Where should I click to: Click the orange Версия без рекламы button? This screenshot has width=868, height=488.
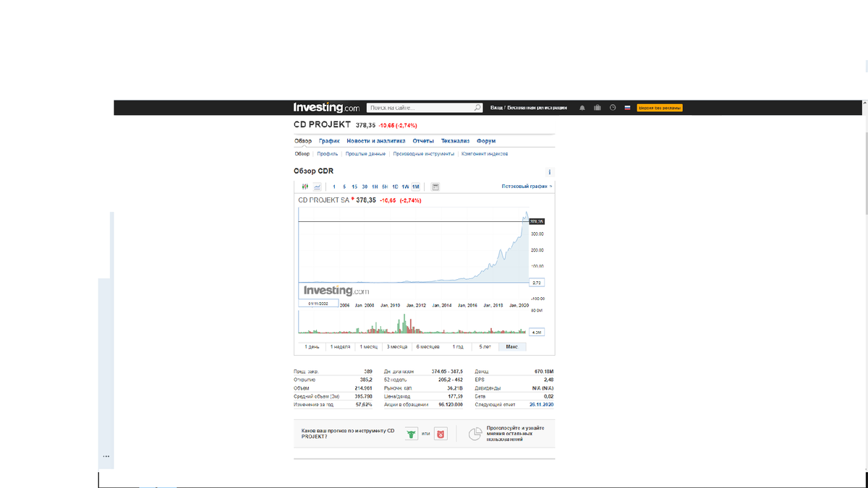(x=659, y=108)
